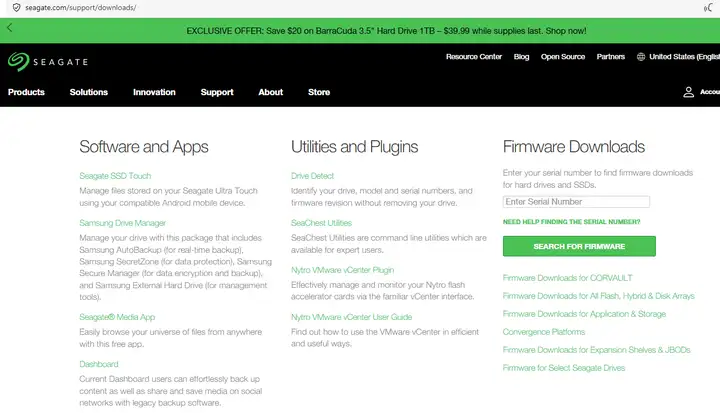This screenshot has height=413, width=720.
Task: Open SeaChest Utilities link
Action: coord(321,223)
